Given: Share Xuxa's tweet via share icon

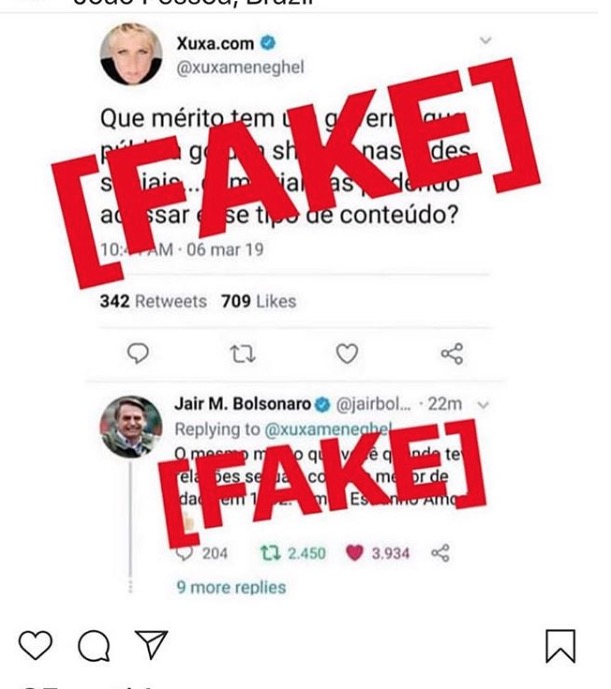Looking at the screenshot, I should click(452, 354).
